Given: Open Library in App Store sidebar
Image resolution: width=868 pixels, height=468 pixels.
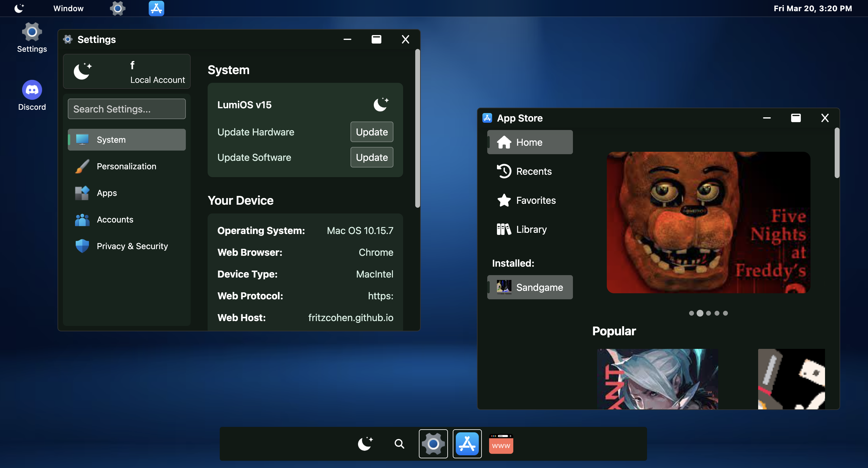Looking at the screenshot, I should [530, 229].
